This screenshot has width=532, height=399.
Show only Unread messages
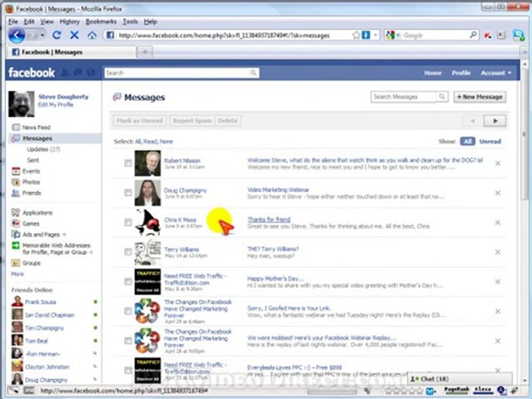coord(490,141)
